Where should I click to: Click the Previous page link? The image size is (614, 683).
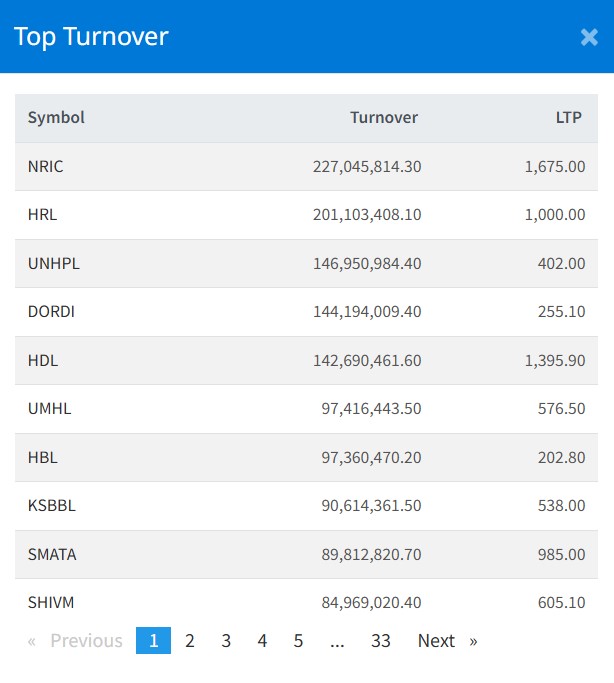(x=76, y=641)
